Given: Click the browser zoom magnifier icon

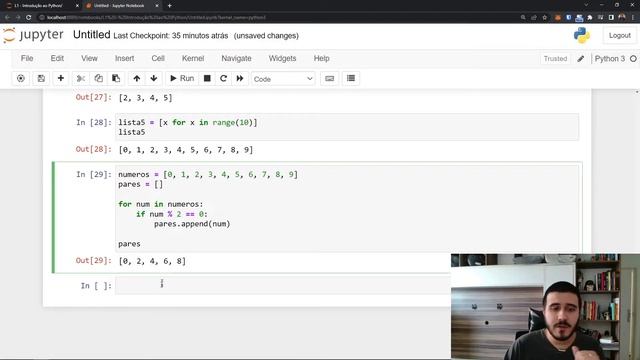Looking at the screenshot, I should 523,18.
